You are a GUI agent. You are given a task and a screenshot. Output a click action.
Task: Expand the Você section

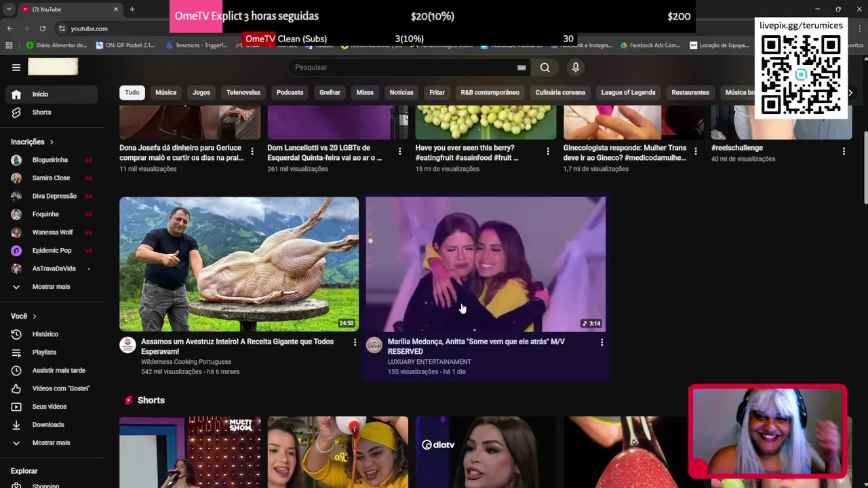point(24,317)
